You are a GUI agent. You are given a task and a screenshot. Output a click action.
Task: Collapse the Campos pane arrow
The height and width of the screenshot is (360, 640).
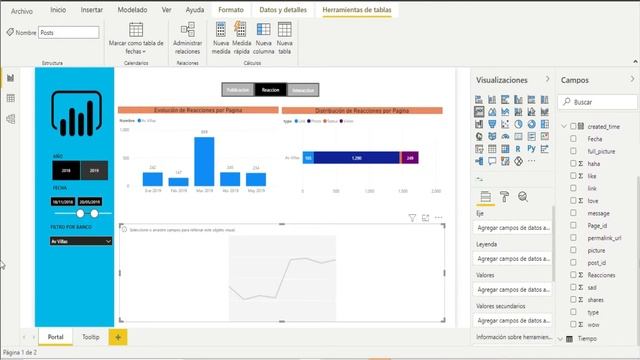coord(633,79)
